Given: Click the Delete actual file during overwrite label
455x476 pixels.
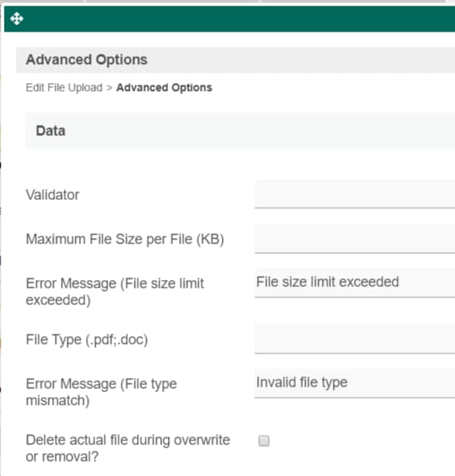Looking at the screenshot, I should pyautogui.click(x=128, y=448).
